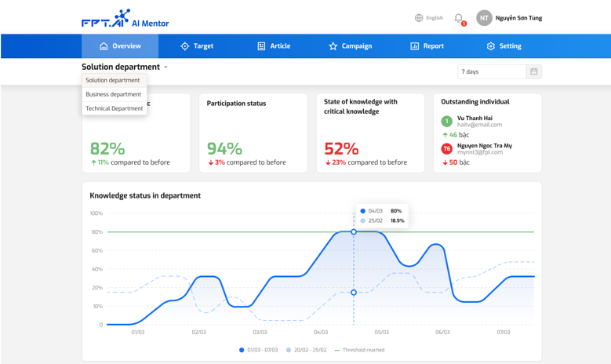This screenshot has height=364, width=611.
Task: Click the FPT.AI Mentor logo
Action: [119, 18]
